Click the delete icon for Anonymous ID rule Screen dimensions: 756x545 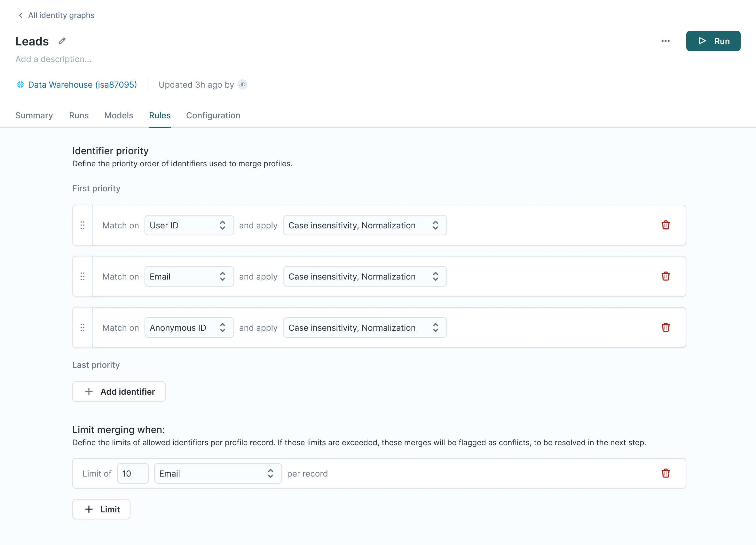tap(665, 327)
